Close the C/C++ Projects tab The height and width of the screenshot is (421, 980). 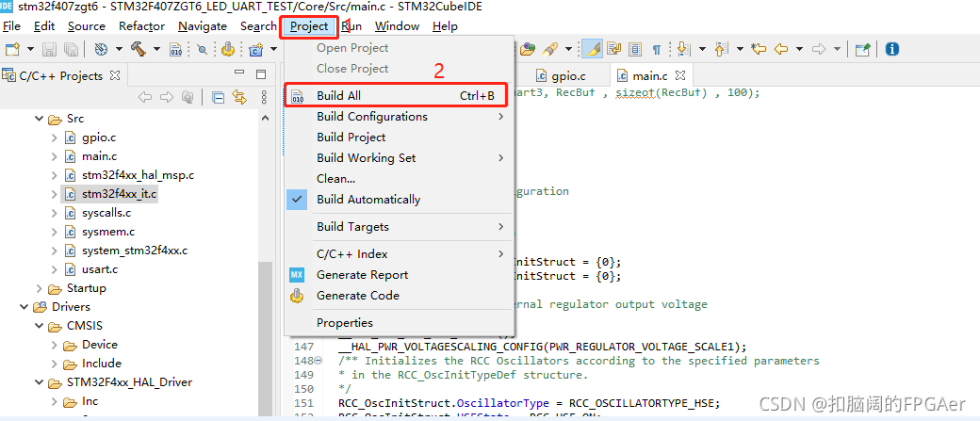tap(115, 75)
